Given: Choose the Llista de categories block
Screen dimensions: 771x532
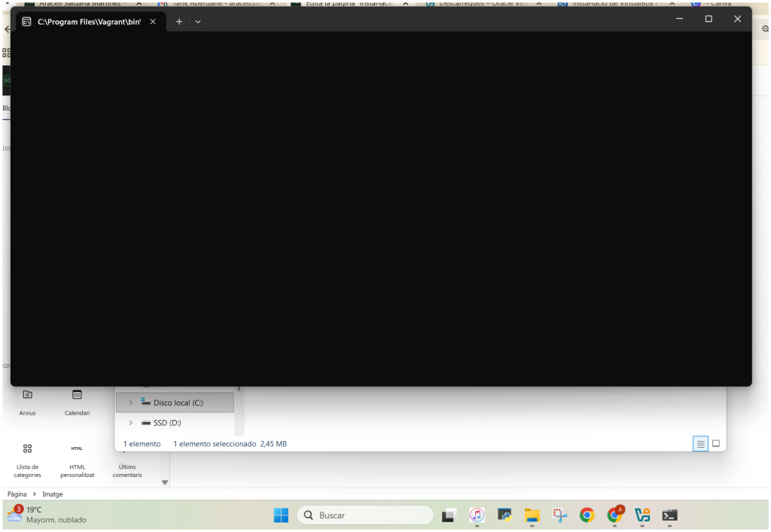Looking at the screenshot, I should point(27,449).
